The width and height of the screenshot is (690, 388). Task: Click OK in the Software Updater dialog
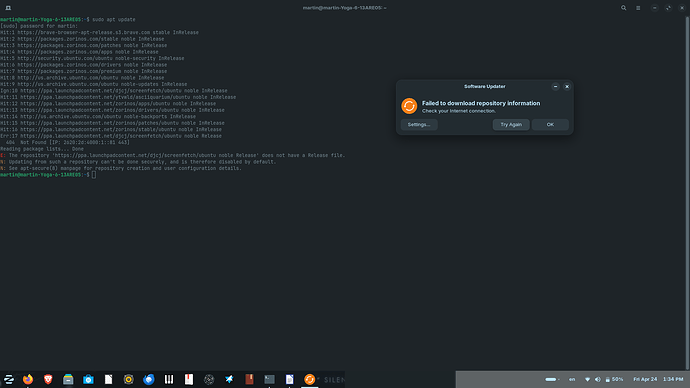(550, 124)
